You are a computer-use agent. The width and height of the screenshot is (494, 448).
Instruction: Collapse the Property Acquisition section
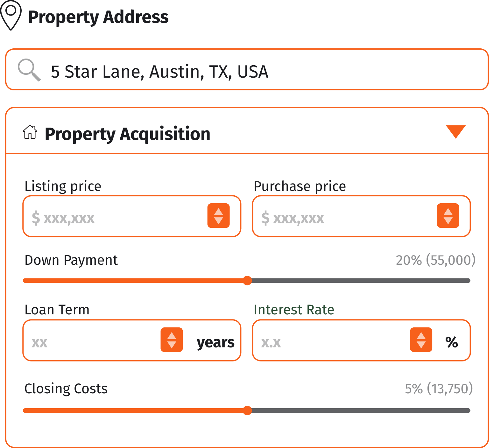[x=456, y=132]
